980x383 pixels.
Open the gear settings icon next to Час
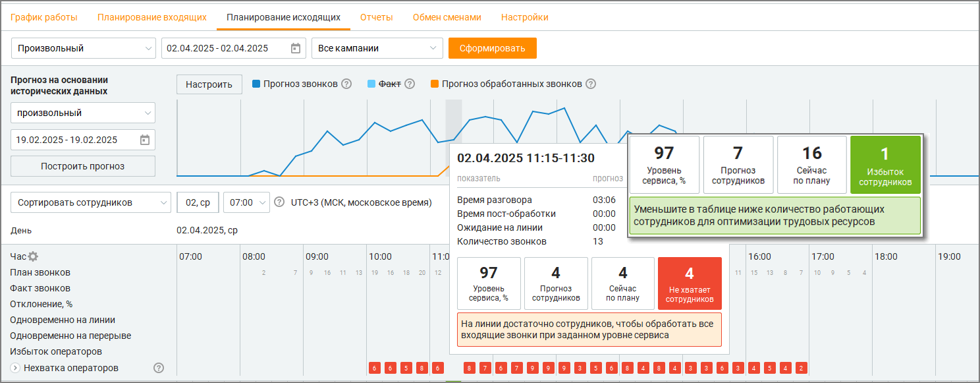[x=33, y=256]
